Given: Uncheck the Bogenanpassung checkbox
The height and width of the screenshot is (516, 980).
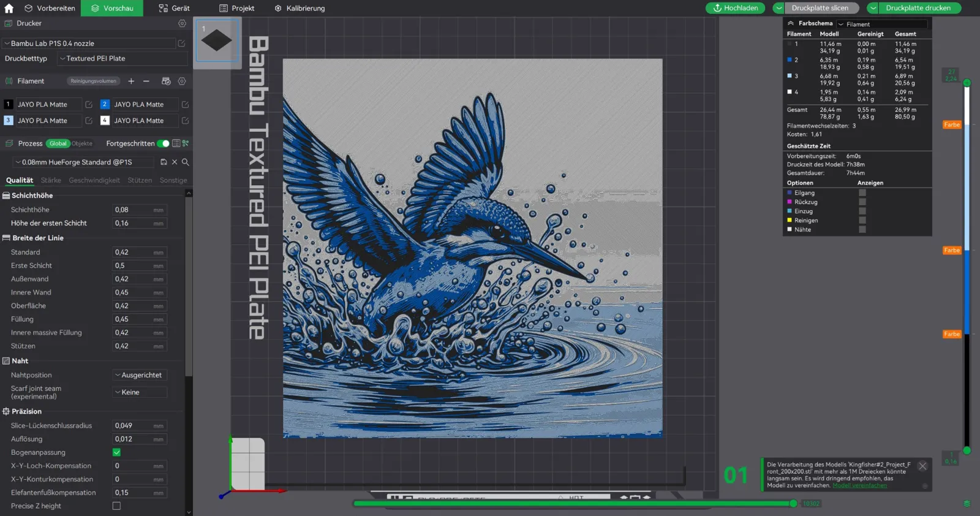Looking at the screenshot, I should tap(116, 452).
